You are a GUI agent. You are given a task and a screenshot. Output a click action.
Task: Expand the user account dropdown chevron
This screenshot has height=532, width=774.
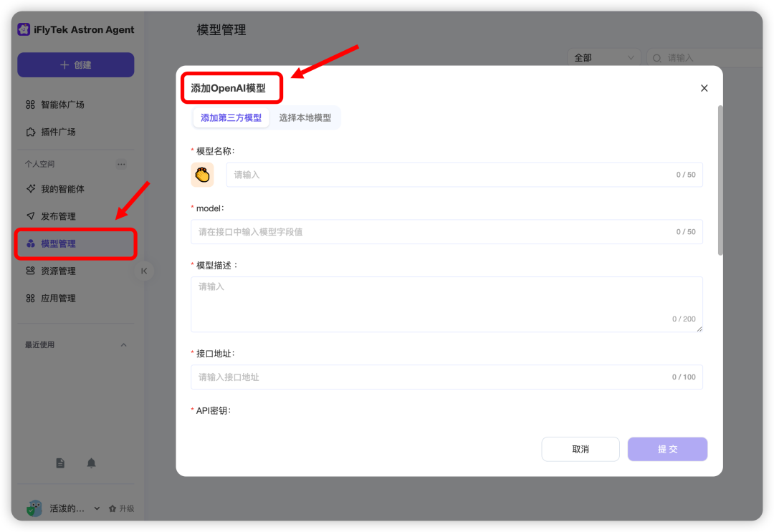coord(97,508)
